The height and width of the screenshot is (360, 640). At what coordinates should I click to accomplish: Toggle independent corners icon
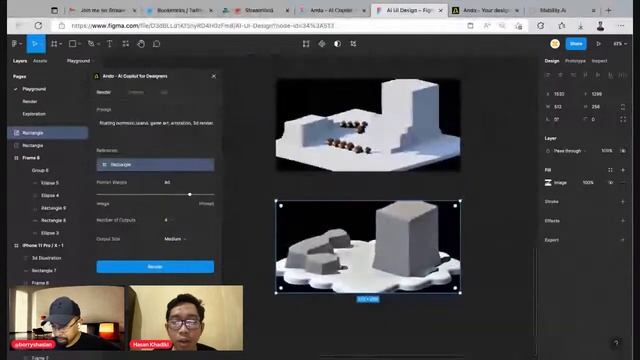(623, 120)
